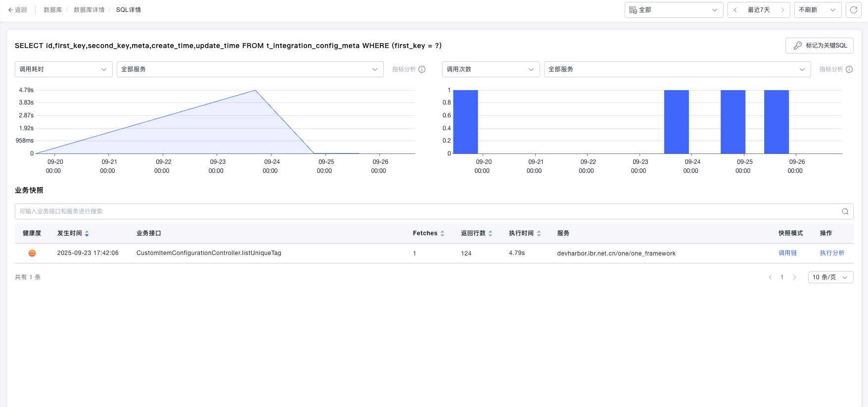This screenshot has width=868, height=407.
Task: Expand the 不刷新 refresh interval dropdown
Action: click(x=817, y=10)
